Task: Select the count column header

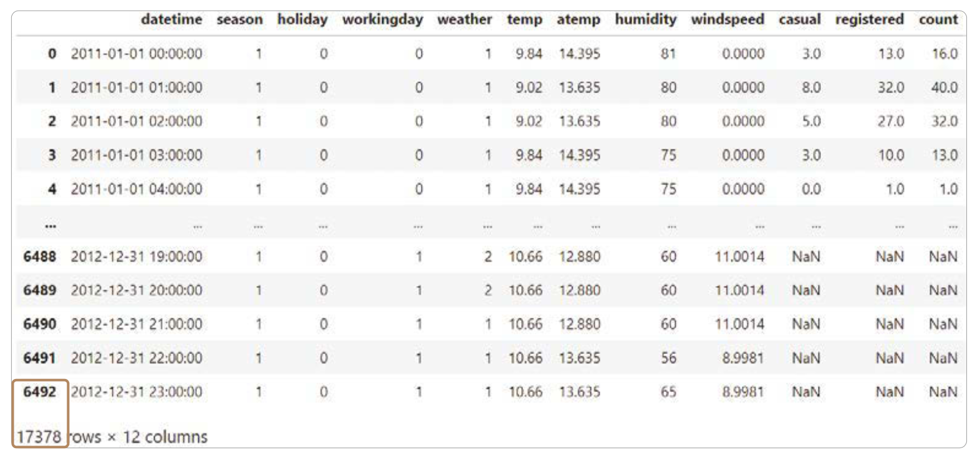Action: click(938, 20)
